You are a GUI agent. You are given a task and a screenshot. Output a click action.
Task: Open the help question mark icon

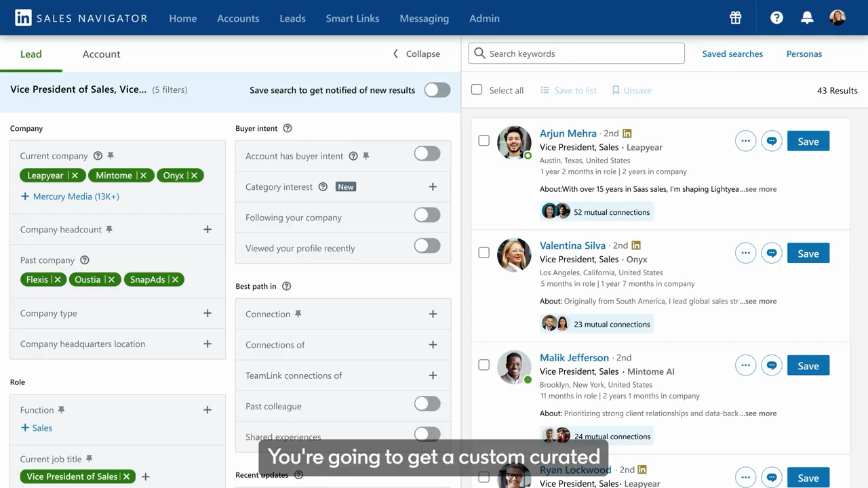[x=776, y=18]
